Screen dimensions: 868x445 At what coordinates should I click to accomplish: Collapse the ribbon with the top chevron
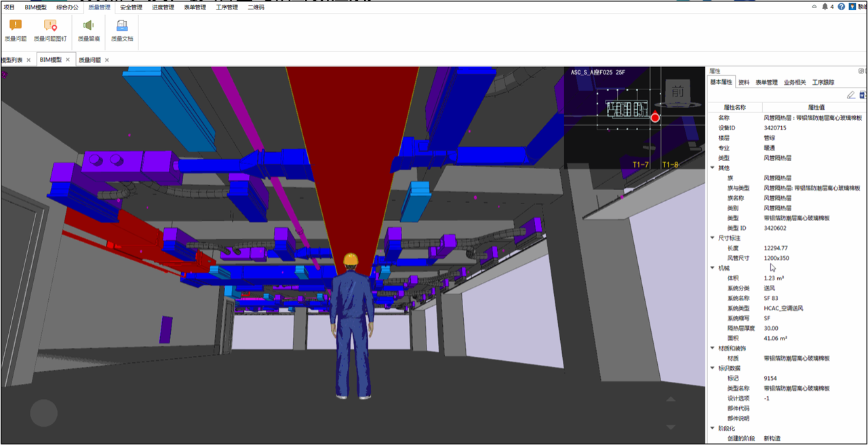pos(814,7)
